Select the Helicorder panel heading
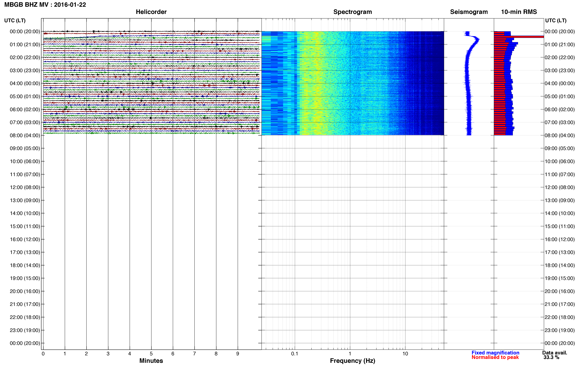This screenshot has width=588, height=368. click(151, 12)
